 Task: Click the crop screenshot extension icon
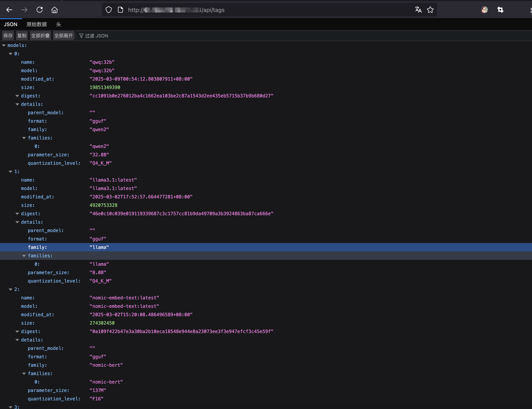[x=500, y=10]
